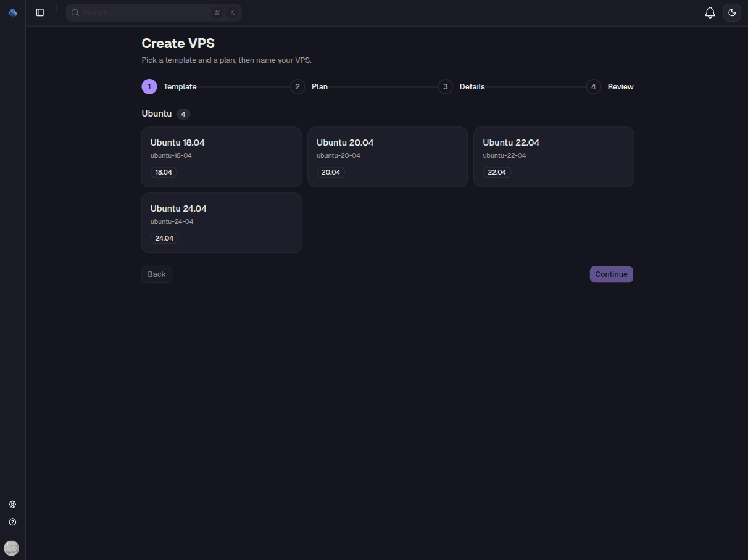
Task: Select the Ubuntu 18.04 template card
Action: 222,157
